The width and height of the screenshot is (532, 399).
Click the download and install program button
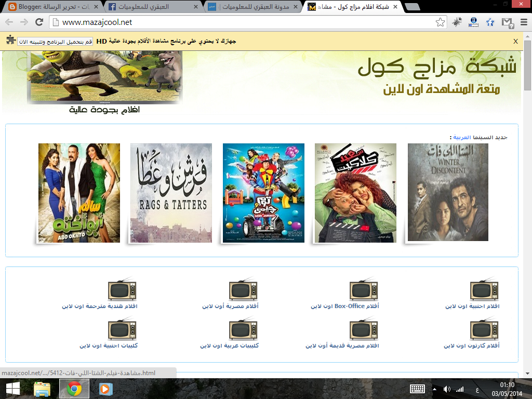click(x=55, y=42)
